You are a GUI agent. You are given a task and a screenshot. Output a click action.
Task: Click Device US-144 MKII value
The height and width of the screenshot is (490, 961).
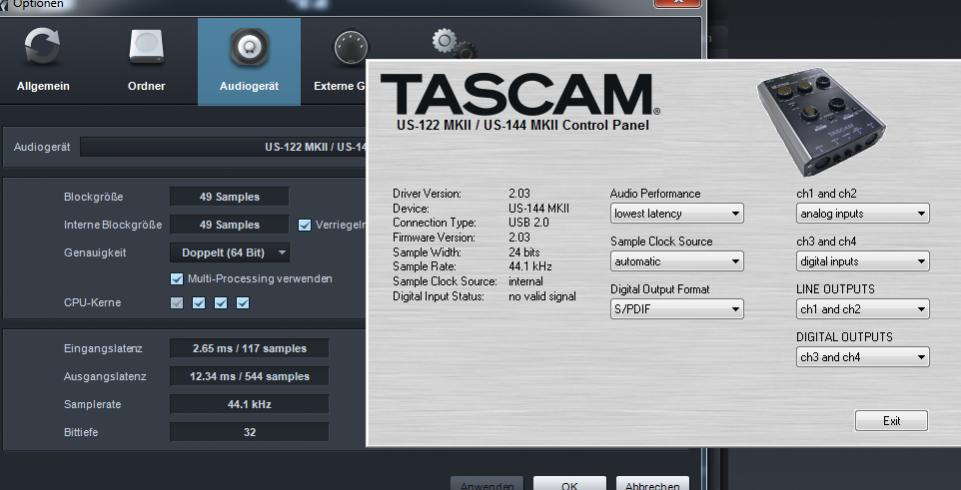point(539,208)
